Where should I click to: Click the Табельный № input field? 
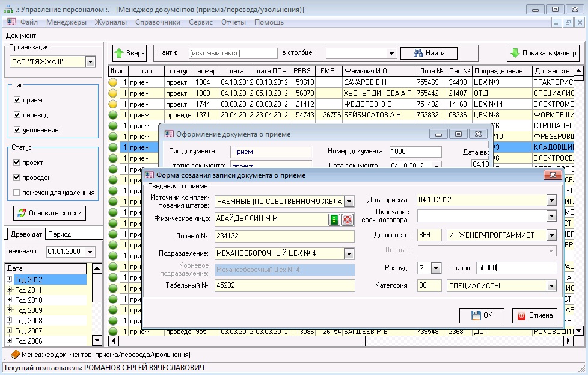(284, 287)
